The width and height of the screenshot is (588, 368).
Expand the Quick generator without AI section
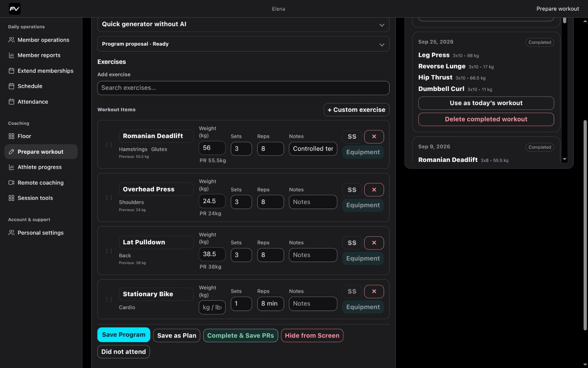[x=243, y=24]
